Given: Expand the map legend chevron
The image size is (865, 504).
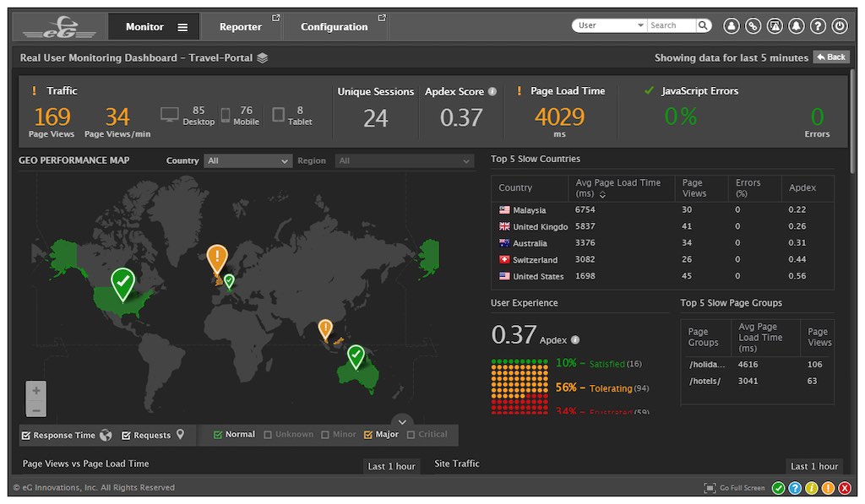Looking at the screenshot, I should coord(403,421).
